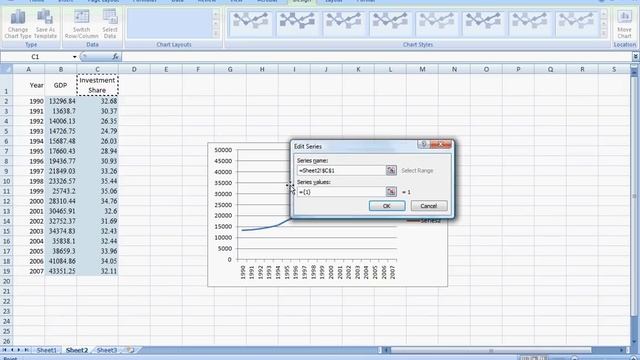
Task: Click the 50000 axis label in chart
Action: click(223, 150)
